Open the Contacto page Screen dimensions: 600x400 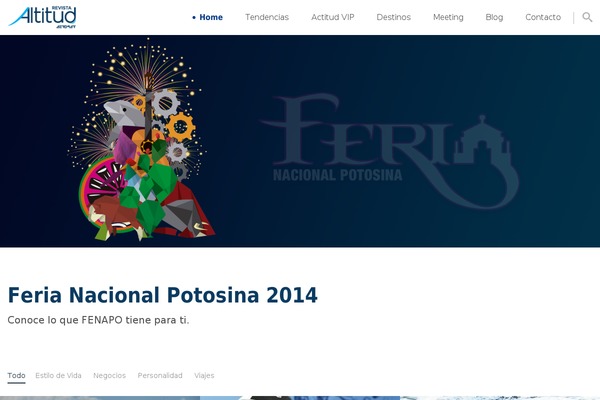point(543,17)
